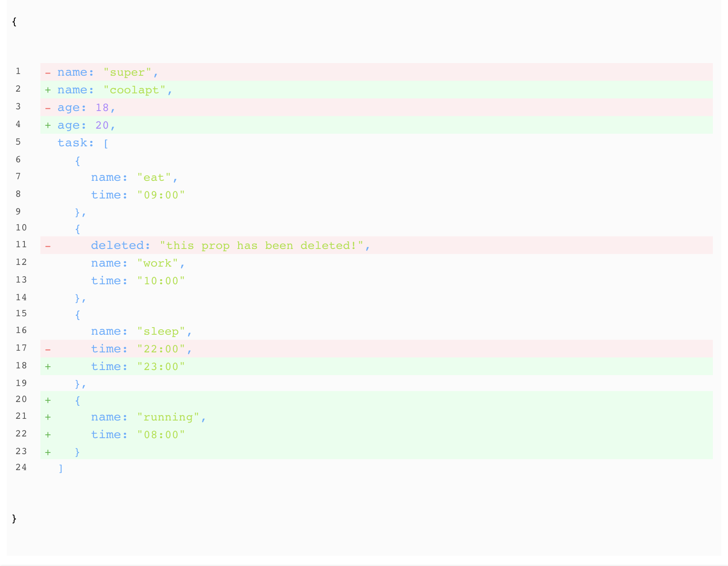Click the plus marker on line 23

[48, 452]
